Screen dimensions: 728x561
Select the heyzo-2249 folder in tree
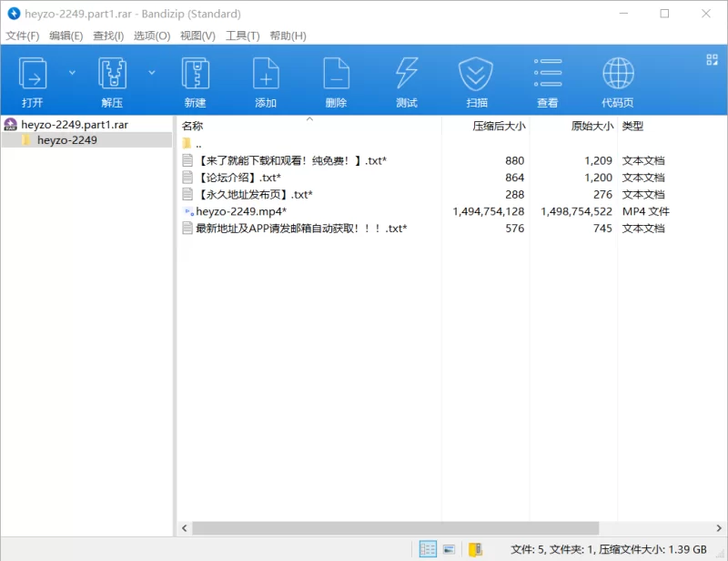point(66,140)
